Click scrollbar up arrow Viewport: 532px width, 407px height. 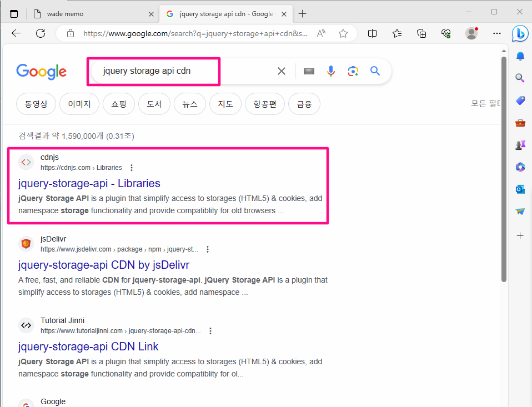tap(504, 51)
